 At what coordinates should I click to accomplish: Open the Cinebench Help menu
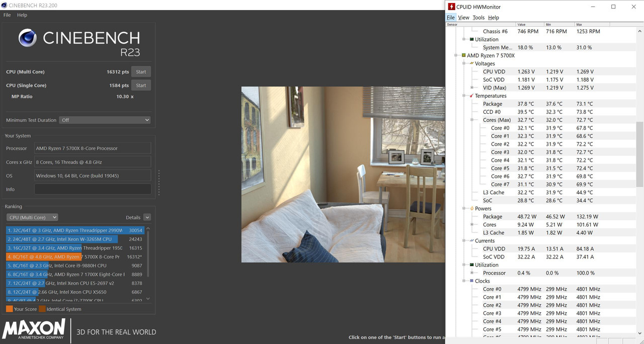[x=22, y=15]
